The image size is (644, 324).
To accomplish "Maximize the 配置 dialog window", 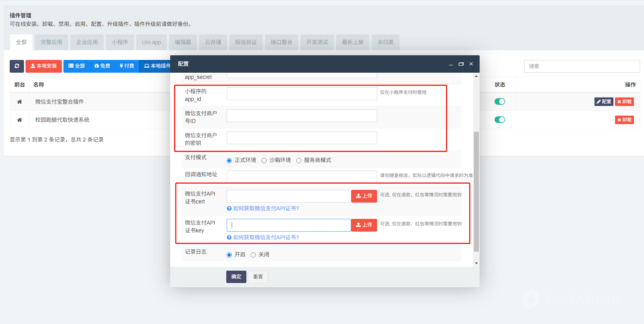I will (461, 64).
